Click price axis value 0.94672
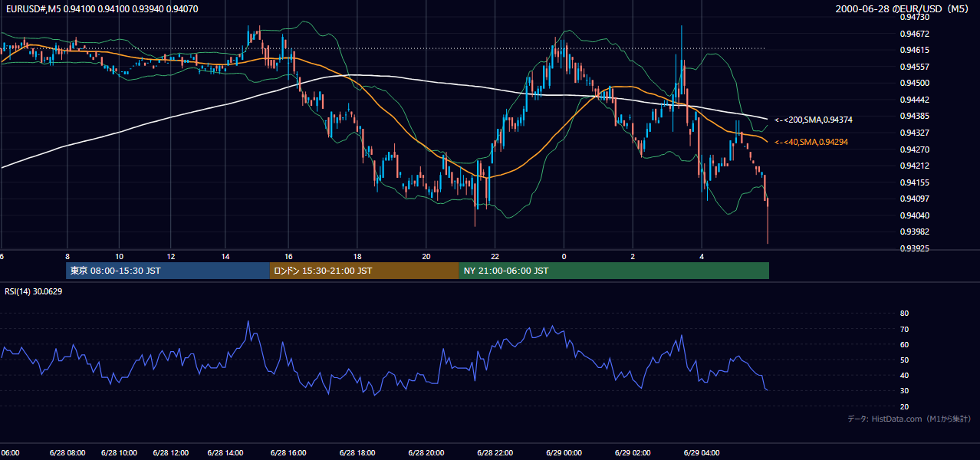The width and height of the screenshot is (980, 460). [x=914, y=34]
